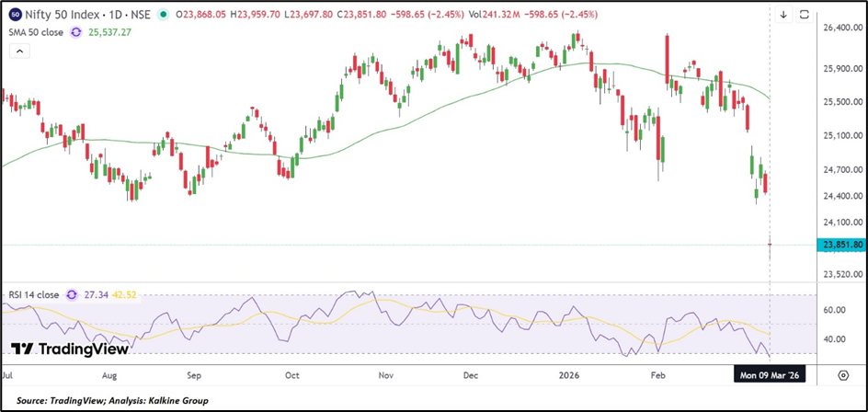
Task: Click the fullscreen frame icon at top right
Action: [804, 15]
